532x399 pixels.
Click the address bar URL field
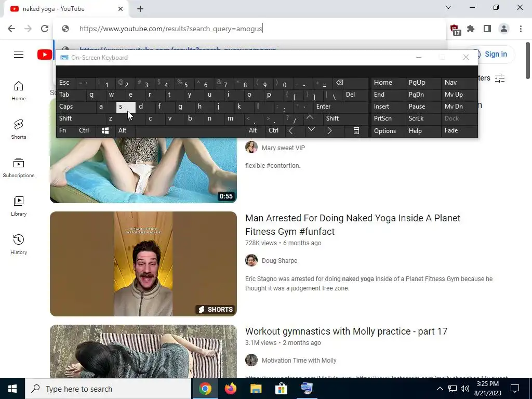tap(249, 29)
